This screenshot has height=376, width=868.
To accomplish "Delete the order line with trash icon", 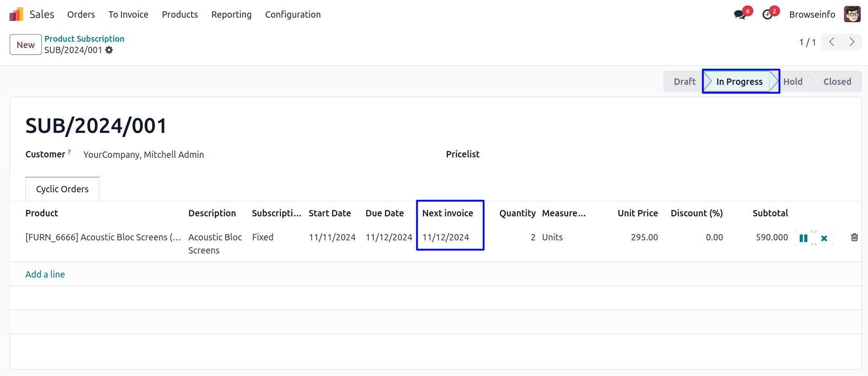I will (x=854, y=237).
